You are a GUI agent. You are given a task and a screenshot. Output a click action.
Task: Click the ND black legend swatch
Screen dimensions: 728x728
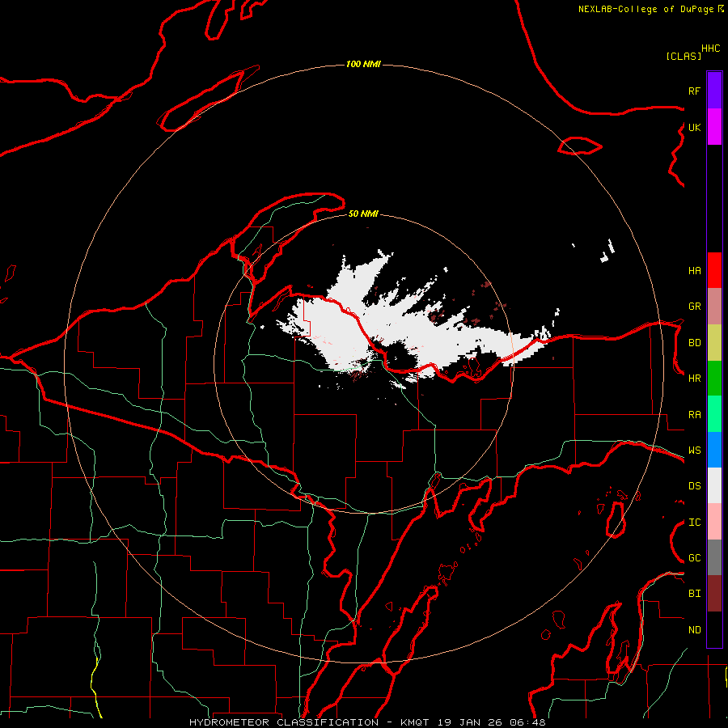(x=714, y=629)
